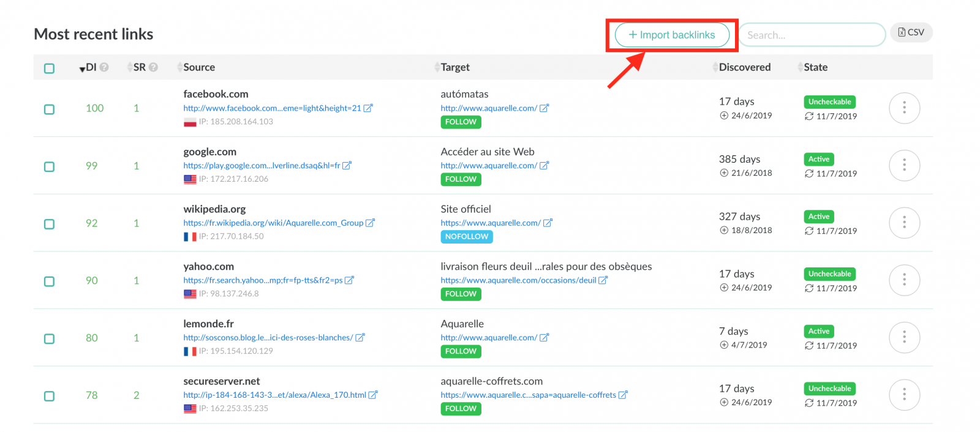The width and height of the screenshot is (980, 432).
Task: Check the yahoo.com row checkbox
Action: click(49, 281)
